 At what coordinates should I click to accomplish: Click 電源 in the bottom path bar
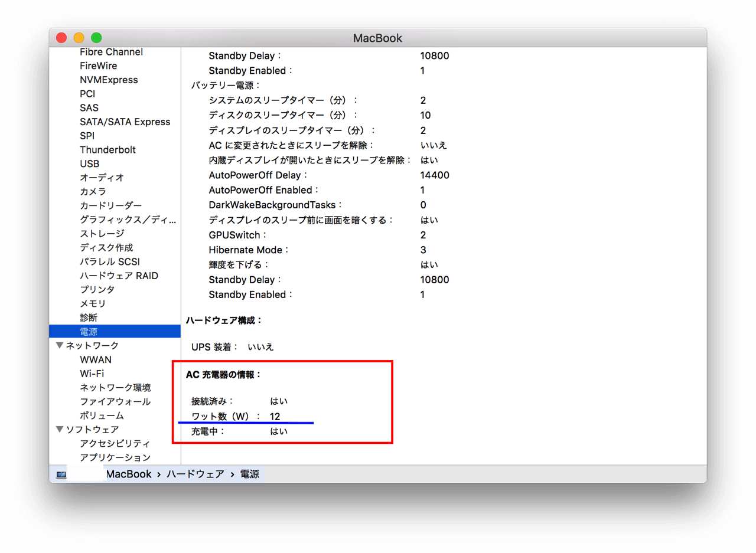coord(249,474)
